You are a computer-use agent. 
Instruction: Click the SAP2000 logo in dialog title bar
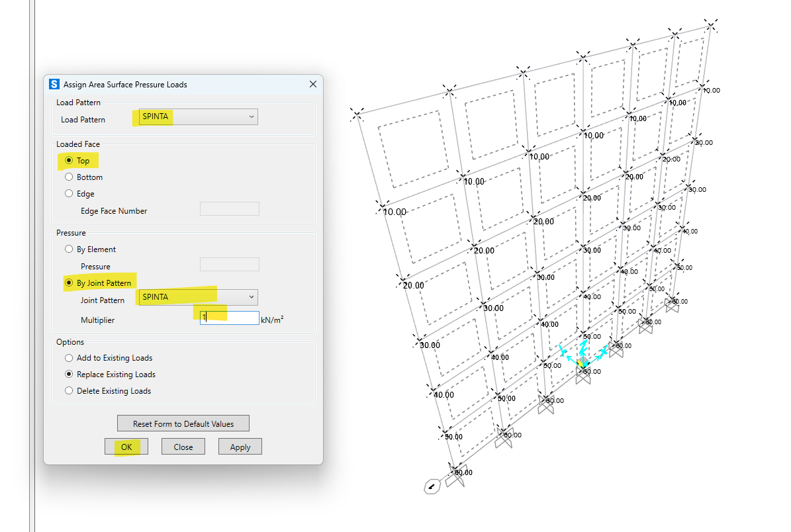point(54,85)
